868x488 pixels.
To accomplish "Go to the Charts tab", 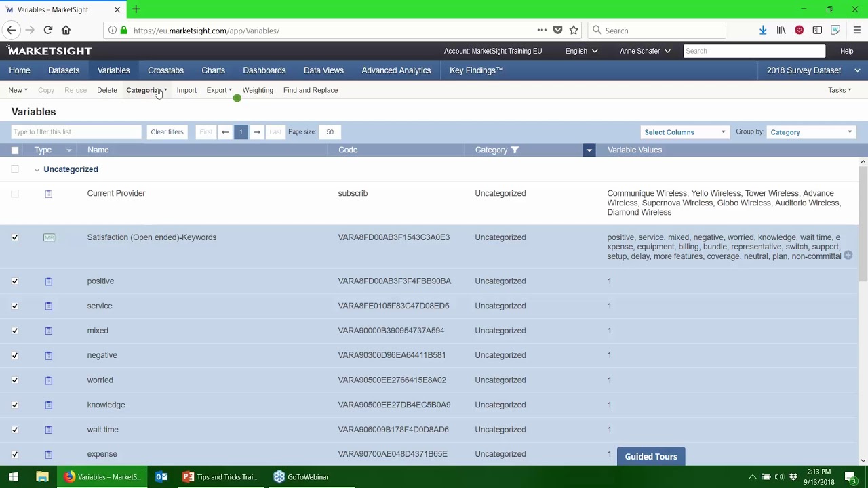I will point(213,70).
